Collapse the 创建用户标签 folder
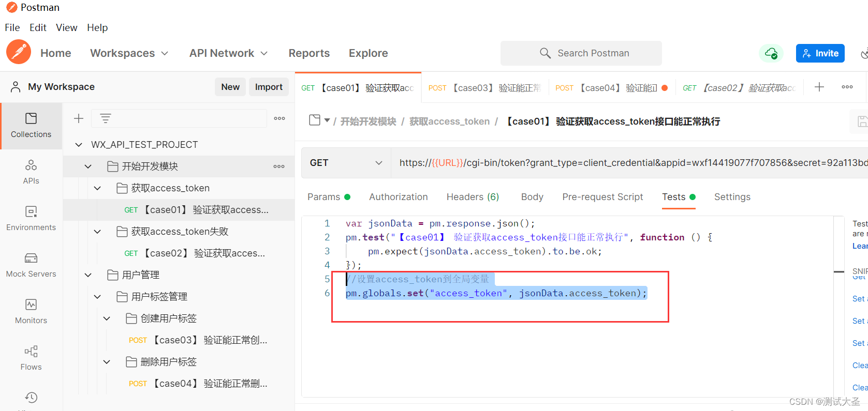Screen dimensions: 868x411 (x=107, y=318)
